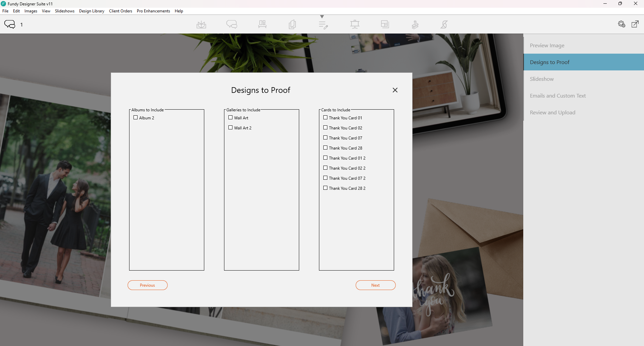This screenshot has width=644, height=346.
Task: Enable Thank You Card 01 checkbox
Action: pos(325,118)
